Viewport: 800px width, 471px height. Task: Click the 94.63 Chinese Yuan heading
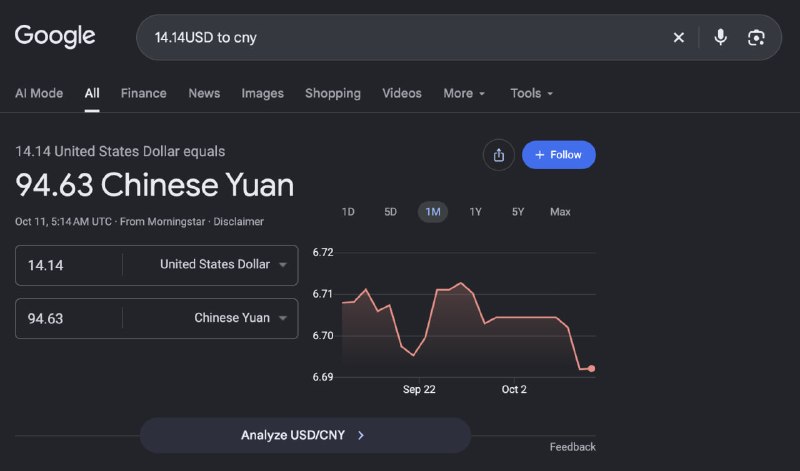[155, 185]
